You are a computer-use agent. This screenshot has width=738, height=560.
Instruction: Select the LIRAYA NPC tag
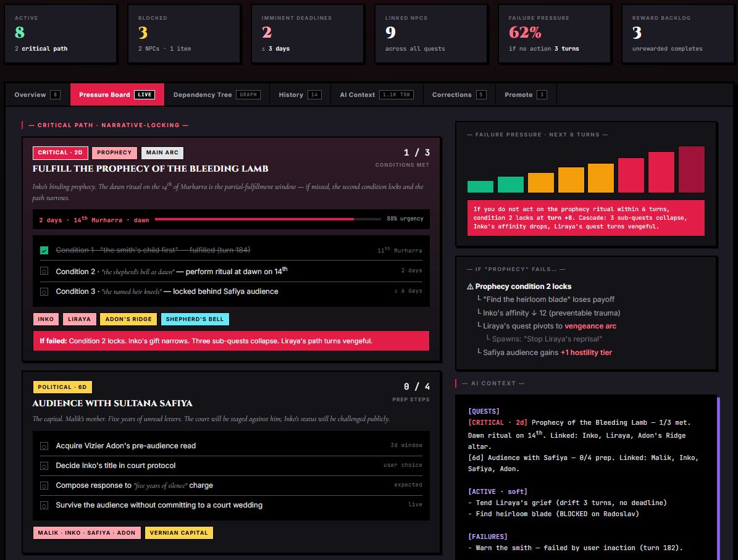79,319
